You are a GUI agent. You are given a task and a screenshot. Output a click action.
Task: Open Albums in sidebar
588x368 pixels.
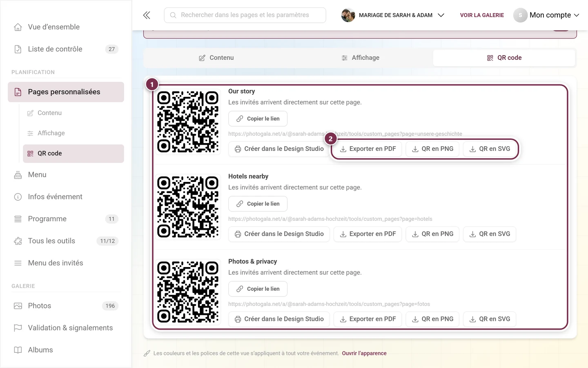point(66,350)
